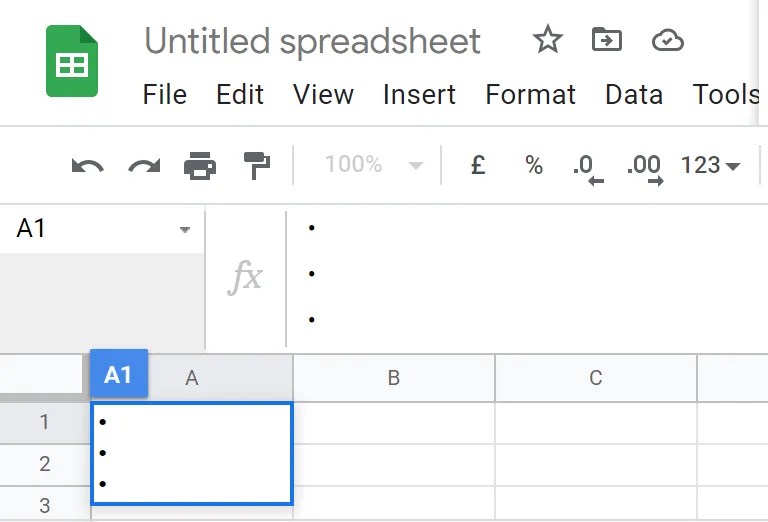The height and width of the screenshot is (522, 768).
Task: Click the Print icon
Action: pyautogui.click(x=200, y=166)
